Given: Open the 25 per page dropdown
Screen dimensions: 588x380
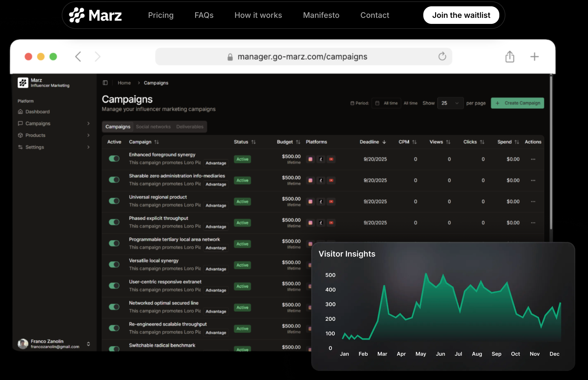Looking at the screenshot, I should click(450, 103).
